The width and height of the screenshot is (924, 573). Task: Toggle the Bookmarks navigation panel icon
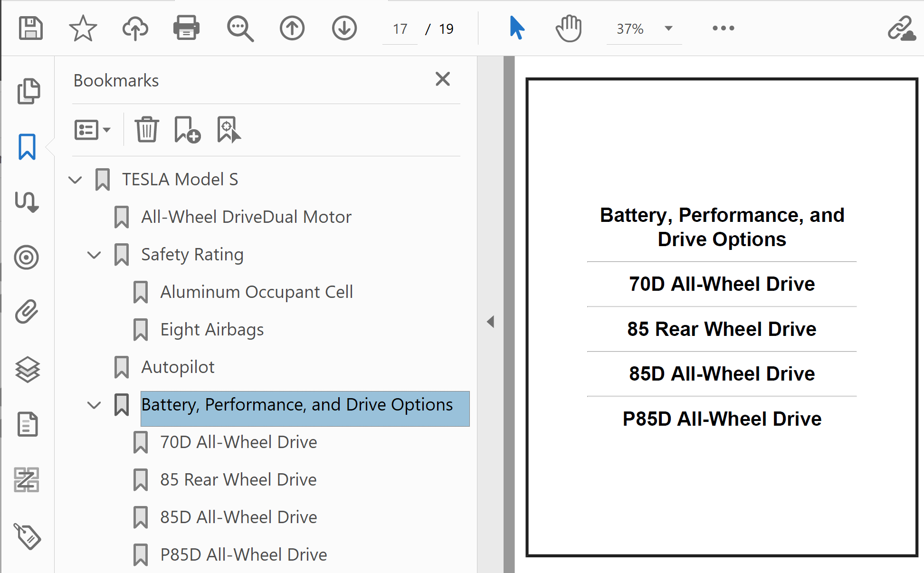pyautogui.click(x=27, y=146)
